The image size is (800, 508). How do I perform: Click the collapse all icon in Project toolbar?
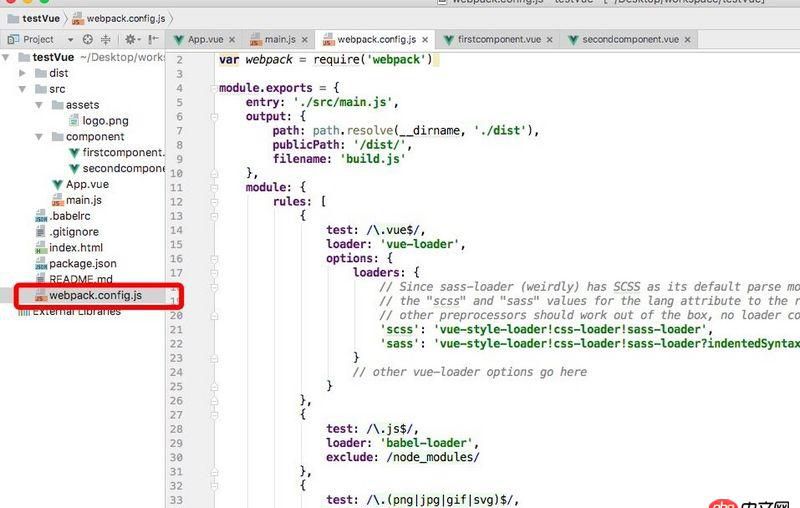(106, 39)
